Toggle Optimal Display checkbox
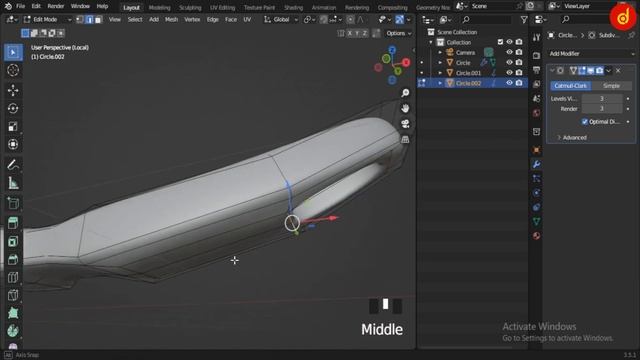Viewport: 640px width, 360px height. (584, 122)
